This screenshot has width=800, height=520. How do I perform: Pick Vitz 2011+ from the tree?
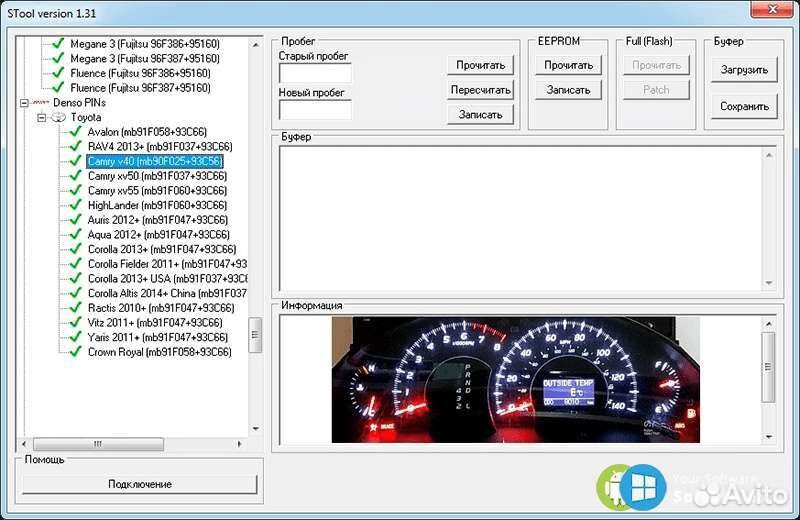(x=155, y=323)
